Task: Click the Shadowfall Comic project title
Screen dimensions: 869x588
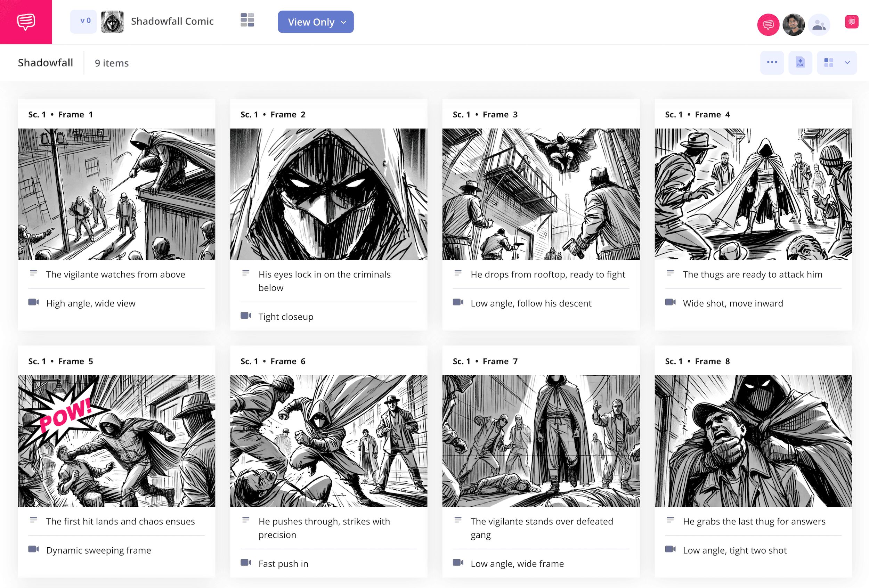Action: [172, 21]
